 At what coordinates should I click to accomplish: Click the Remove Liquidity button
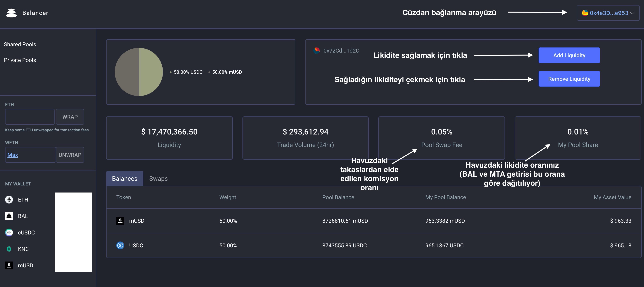point(569,79)
